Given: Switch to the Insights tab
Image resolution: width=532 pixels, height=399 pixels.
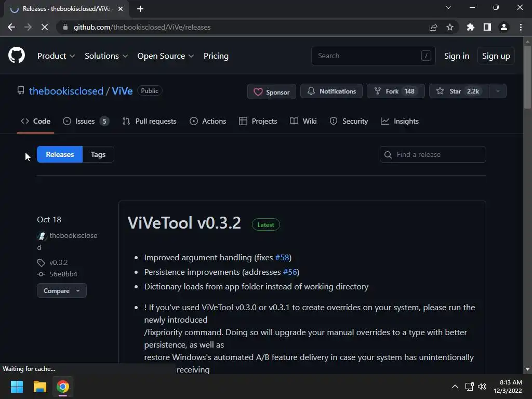Looking at the screenshot, I should click(x=400, y=121).
